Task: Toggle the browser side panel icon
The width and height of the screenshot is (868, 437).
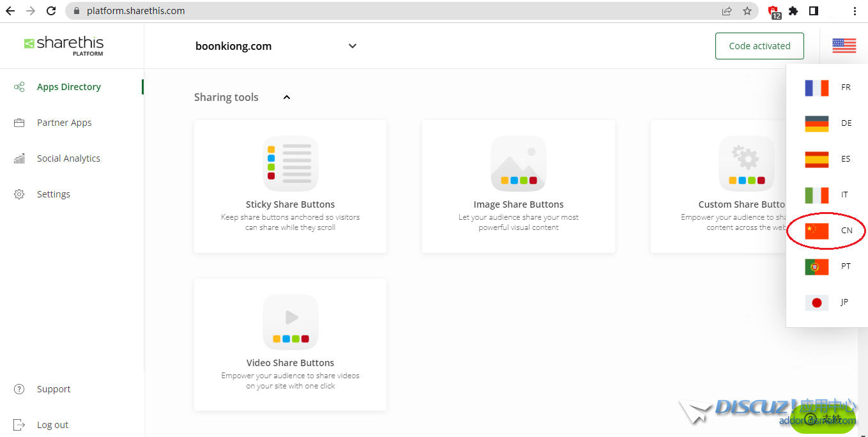Action: click(814, 11)
